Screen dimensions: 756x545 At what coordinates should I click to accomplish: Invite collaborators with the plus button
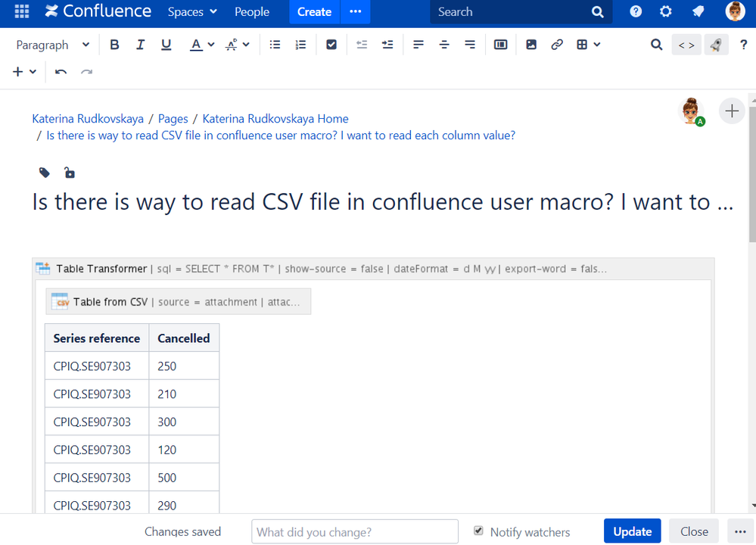(732, 111)
